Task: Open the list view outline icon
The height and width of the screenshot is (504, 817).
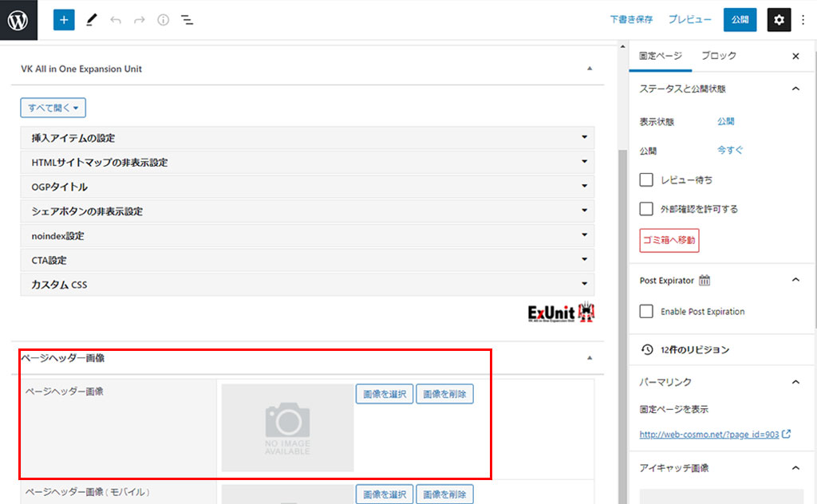Action: pyautogui.click(x=187, y=20)
